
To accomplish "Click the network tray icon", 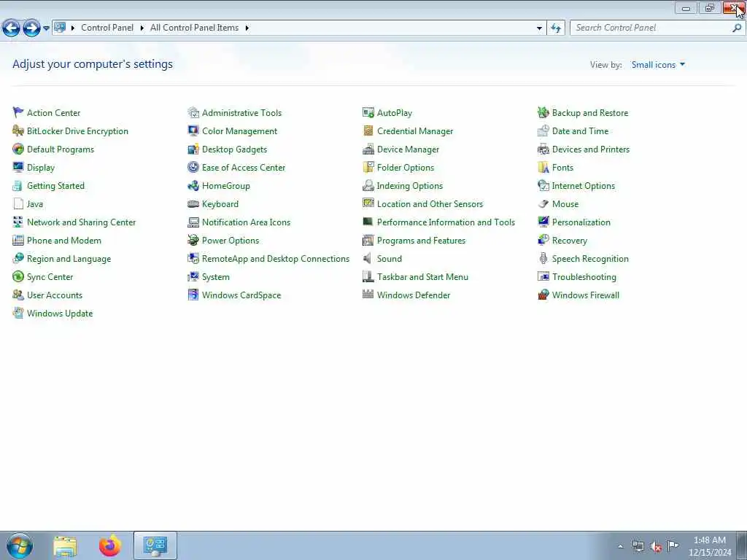I will tap(638, 546).
